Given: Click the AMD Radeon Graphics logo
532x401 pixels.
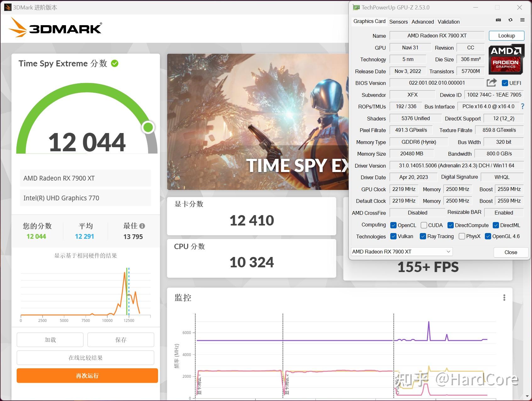Looking at the screenshot, I should 506,59.
